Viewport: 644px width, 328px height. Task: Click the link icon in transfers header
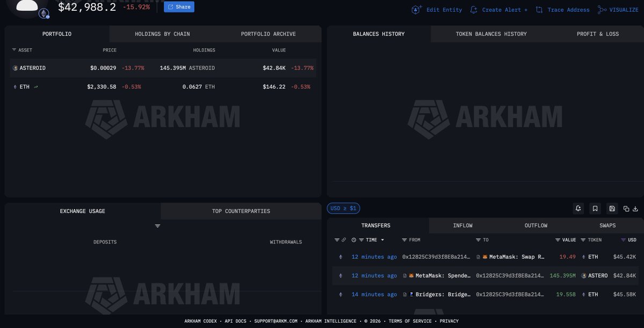[x=344, y=240]
